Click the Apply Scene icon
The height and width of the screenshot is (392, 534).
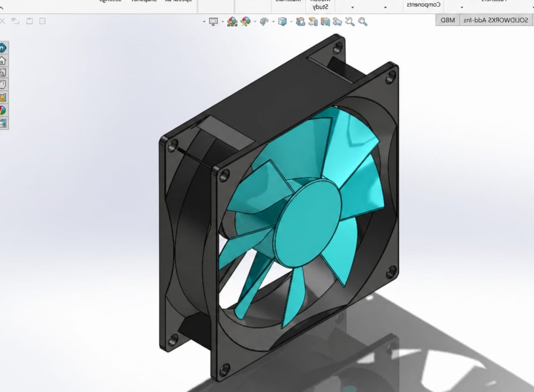coord(232,22)
